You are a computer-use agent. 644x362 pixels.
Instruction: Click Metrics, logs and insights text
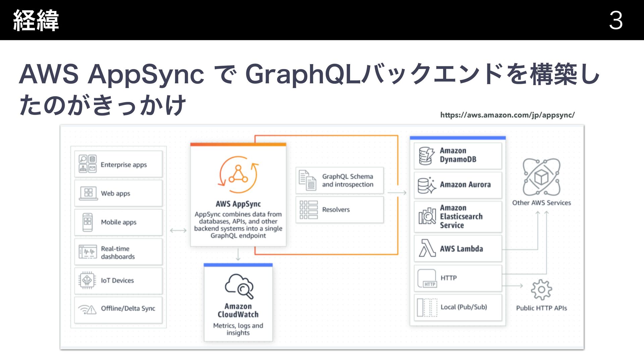[238, 329]
